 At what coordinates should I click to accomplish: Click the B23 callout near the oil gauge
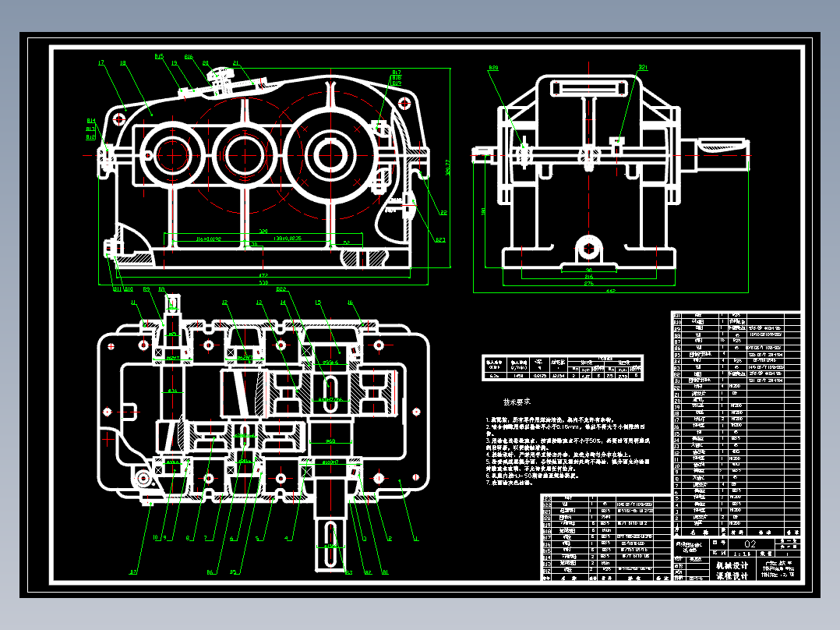tap(439, 239)
